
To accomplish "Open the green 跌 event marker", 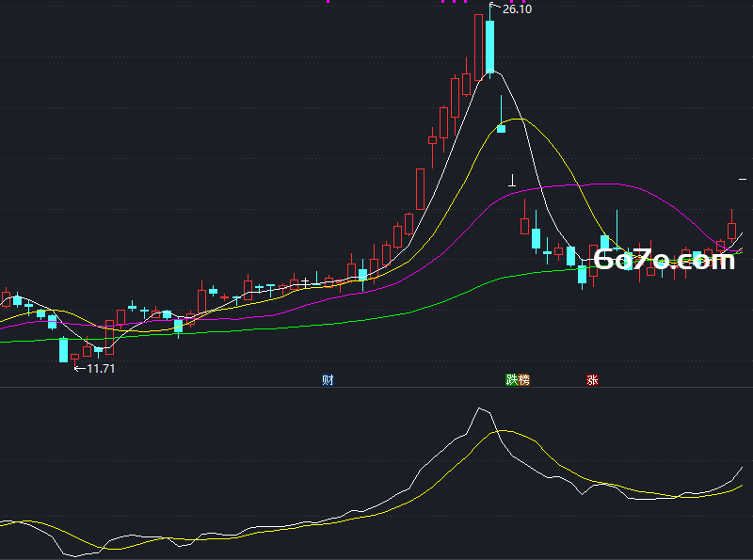I will coord(511,380).
